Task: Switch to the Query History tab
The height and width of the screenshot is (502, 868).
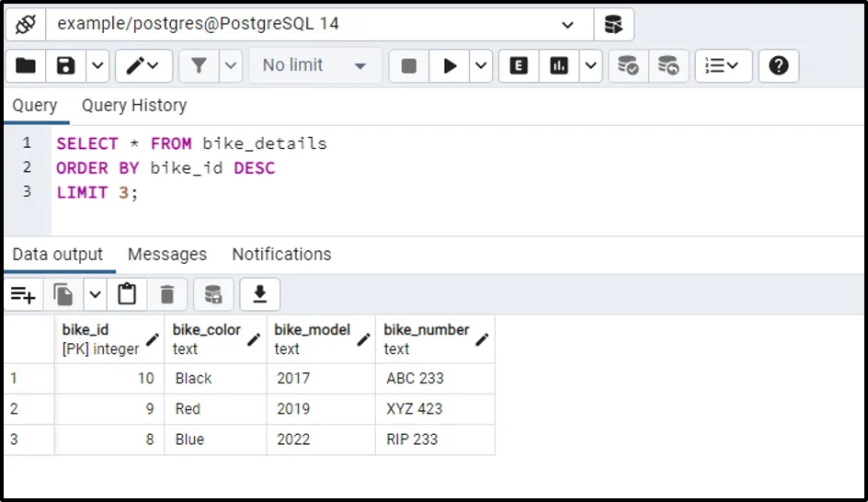Action: 134,106
